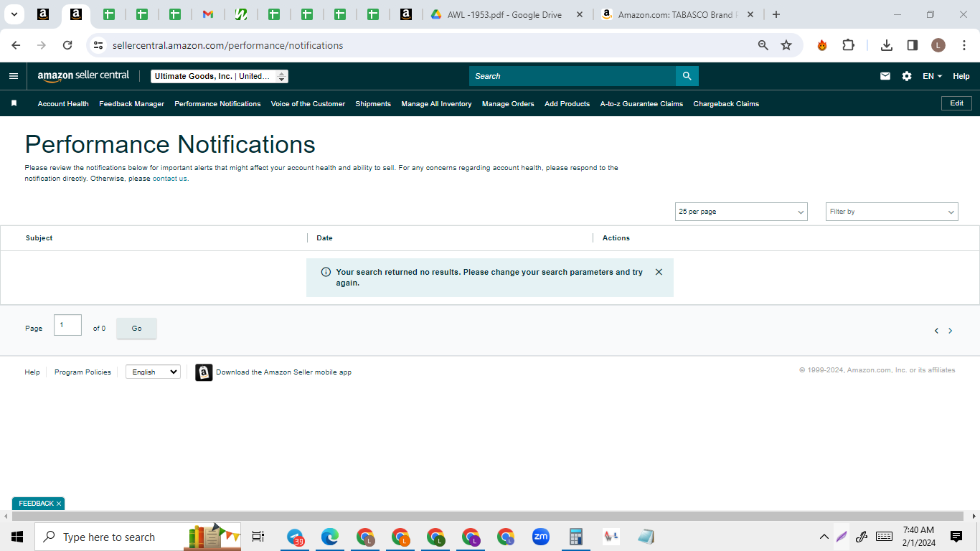Click the bookmark flag beside Account Health
Image resolution: width=980 pixels, height=551 pixels.
point(14,103)
